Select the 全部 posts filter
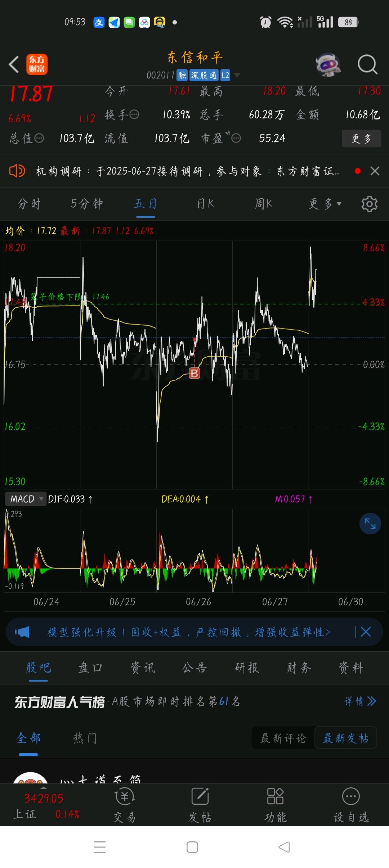Viewport: 389px width, 868px height. pos(28,738)
